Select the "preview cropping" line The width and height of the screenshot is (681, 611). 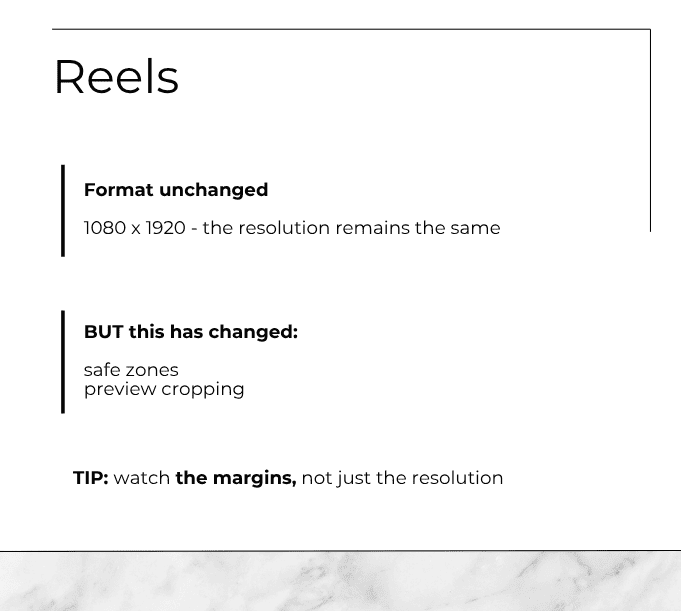164,389
